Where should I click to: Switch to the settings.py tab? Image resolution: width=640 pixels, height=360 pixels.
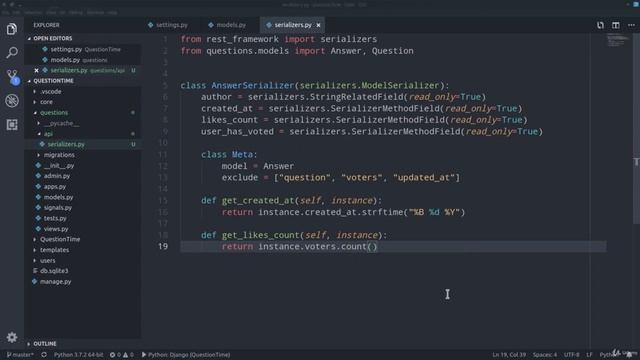[x=168, y=25]
